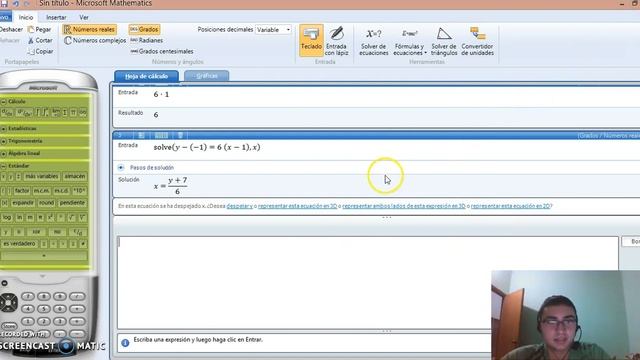Click the 'm.c.d.' key
The height and width of the screenshot is (360, 640).
point(61,191)
